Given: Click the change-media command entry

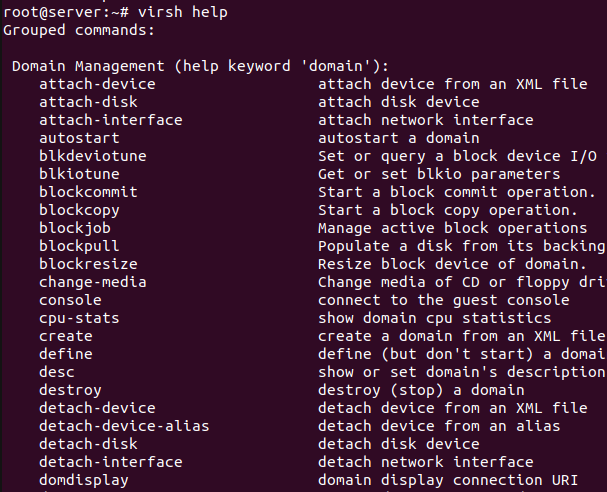Looking at the screenshot, I should pyautogui.click(x=93, y=282).
